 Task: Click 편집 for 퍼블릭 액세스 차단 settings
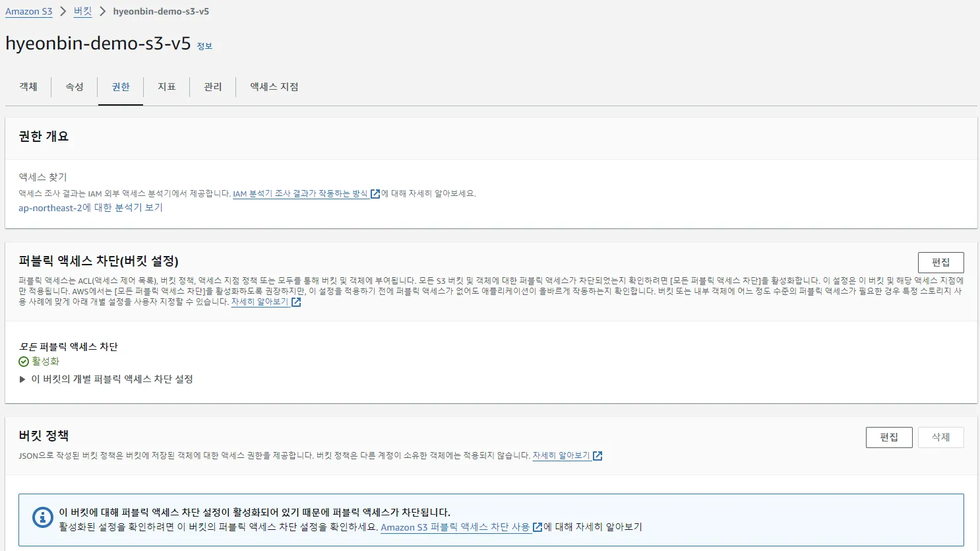[941, 263]
